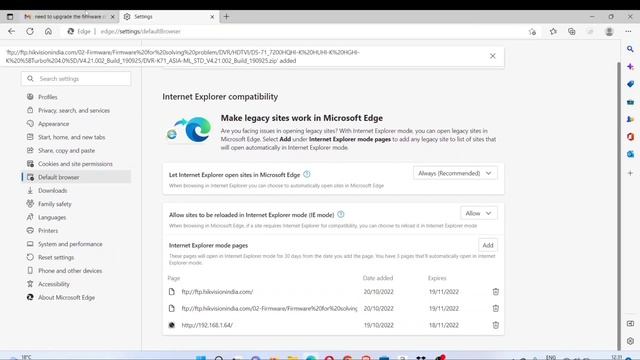Add a new sidebar app with plus icon

[630, 173]
